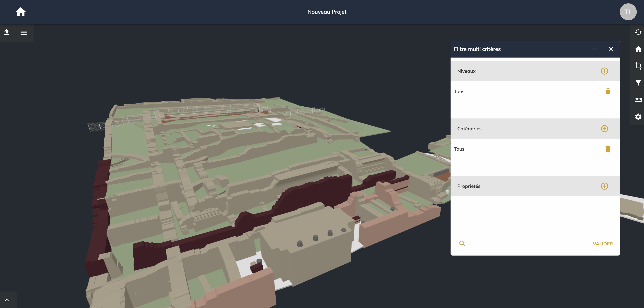Image resolution: width=644 pixels, height=308 pixels.
Task: Add a Catégories filter criterion
Action: tap(604, 128)
